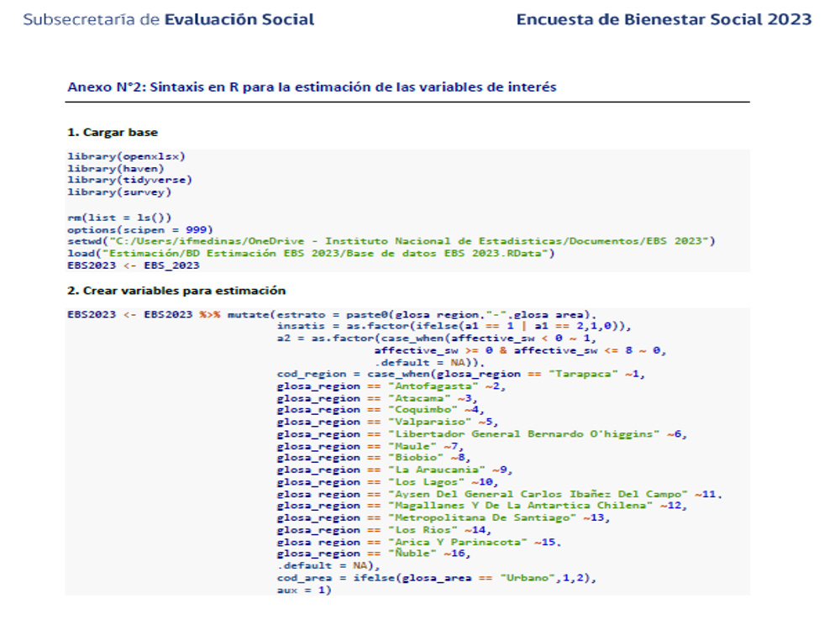
Task: Click the 'affective_sw >= 0 &' line
Action: coord(520,350)
